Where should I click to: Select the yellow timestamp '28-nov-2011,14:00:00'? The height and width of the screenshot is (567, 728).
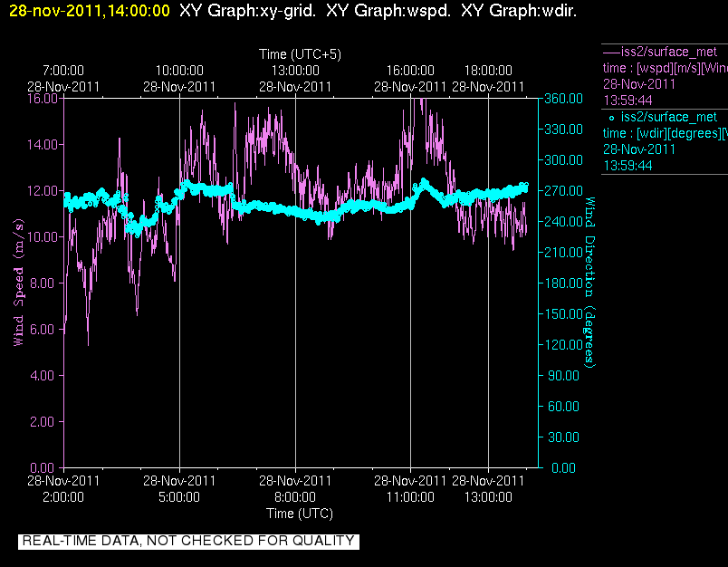click(90, 11)
